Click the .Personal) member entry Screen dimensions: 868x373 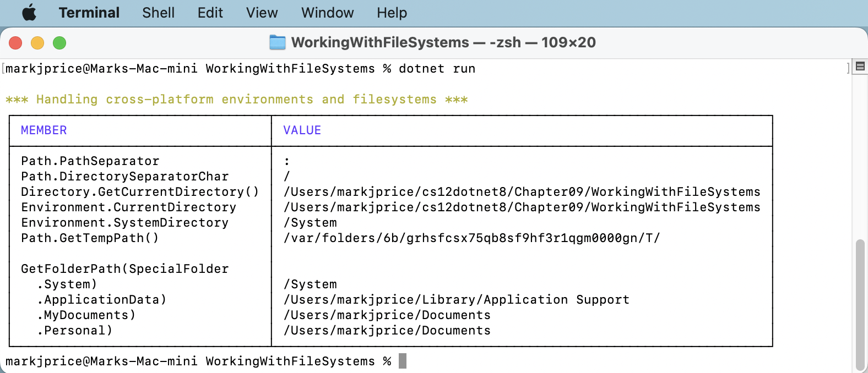[x=75, y=331]
